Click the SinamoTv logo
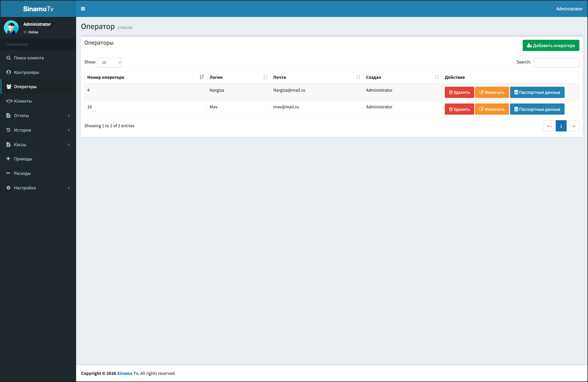Viewport: 588px width, 382px height. point(38,9)
